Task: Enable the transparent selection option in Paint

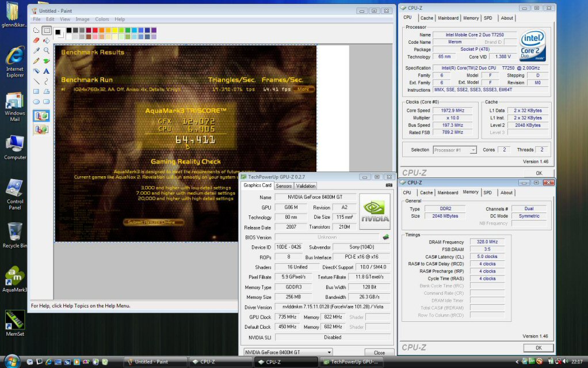Action: (x=41, y=129)
